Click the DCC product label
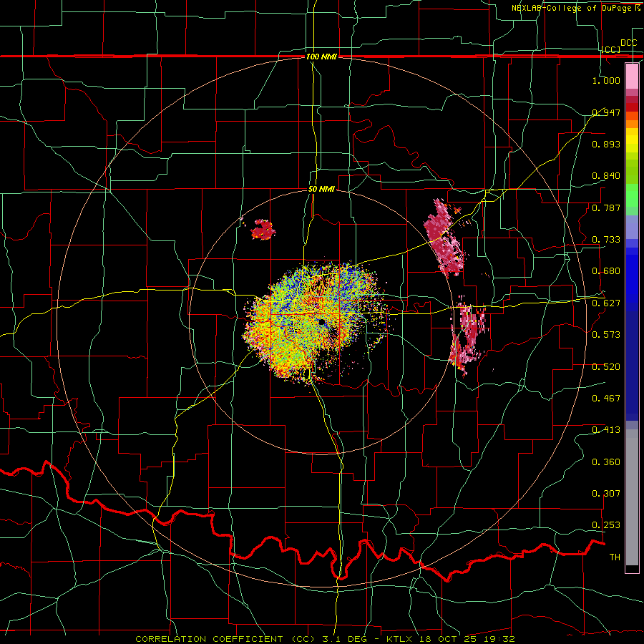This screenshot has height=644, width=644. (629, 43)
